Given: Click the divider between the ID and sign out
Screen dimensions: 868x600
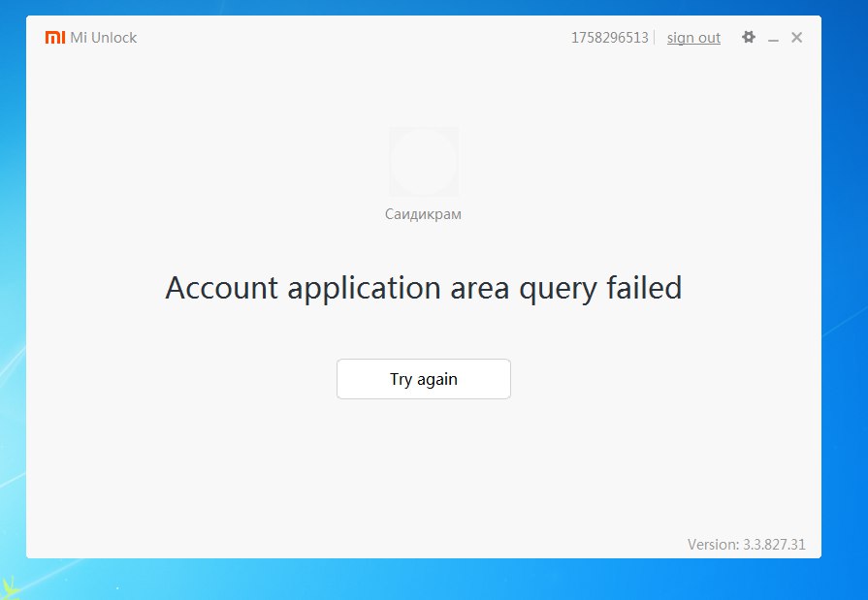Looking at the screenshot, I should tap(655, 38).
